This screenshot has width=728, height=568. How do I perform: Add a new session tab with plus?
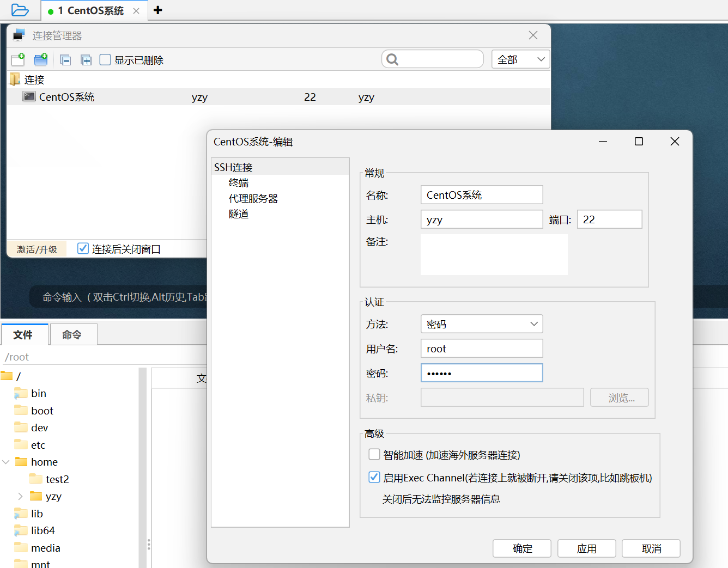pyautogui.click(x=158, y=10)
